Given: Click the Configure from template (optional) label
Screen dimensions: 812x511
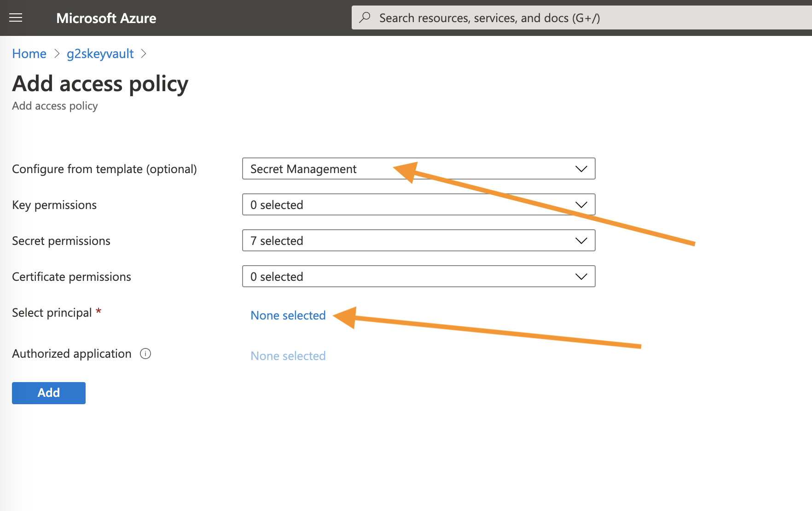Looking at the screenshot, I should tap(104, 169).
